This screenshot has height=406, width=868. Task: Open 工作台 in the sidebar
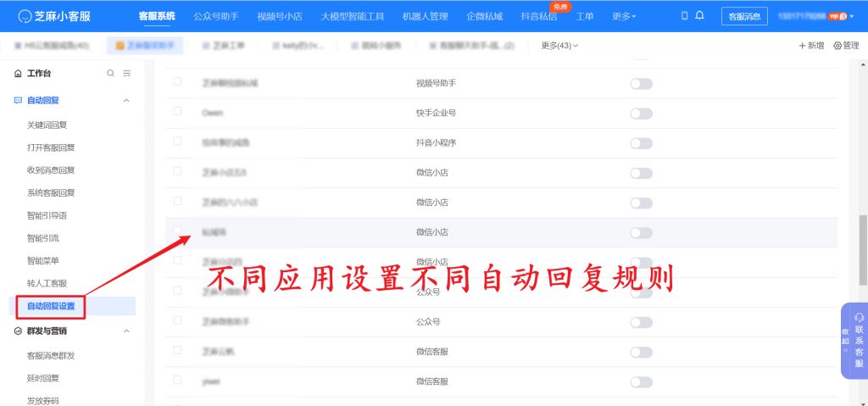click(39, 73)
